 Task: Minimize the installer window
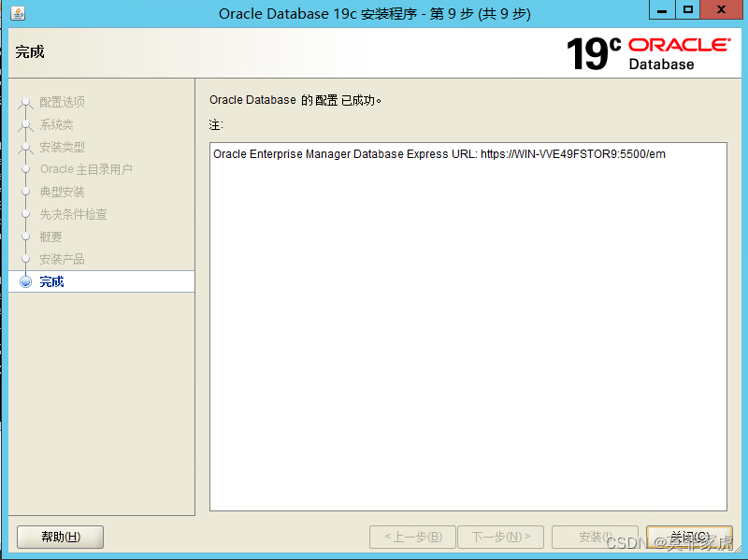tap(662, 10)
